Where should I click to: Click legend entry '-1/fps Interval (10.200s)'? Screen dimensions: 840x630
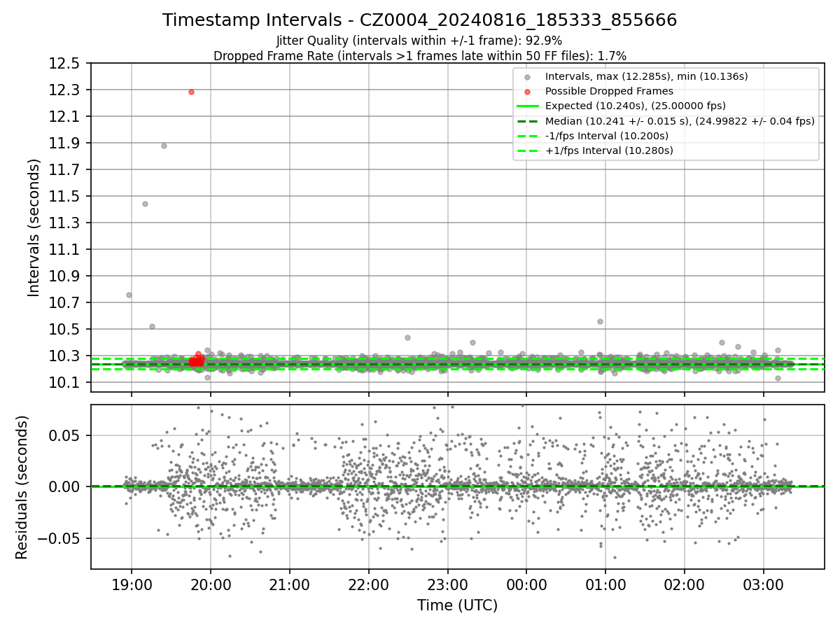(x=593, y=135)
